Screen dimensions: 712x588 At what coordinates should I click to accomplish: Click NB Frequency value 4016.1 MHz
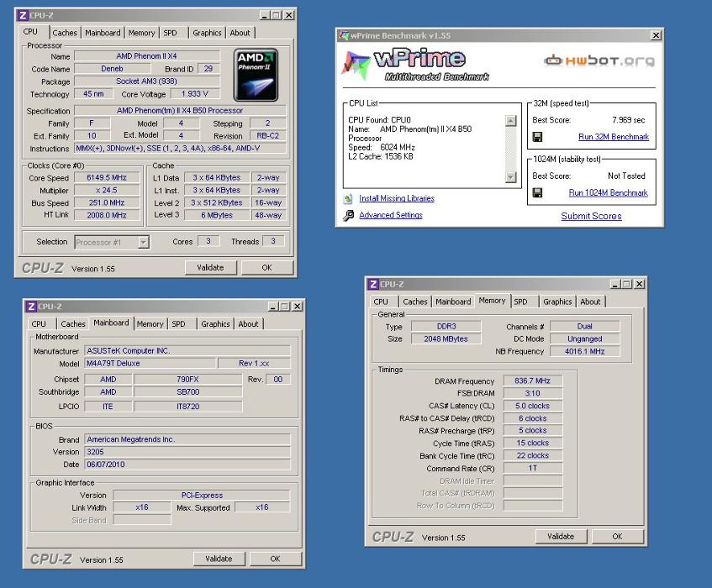[585, 351]
